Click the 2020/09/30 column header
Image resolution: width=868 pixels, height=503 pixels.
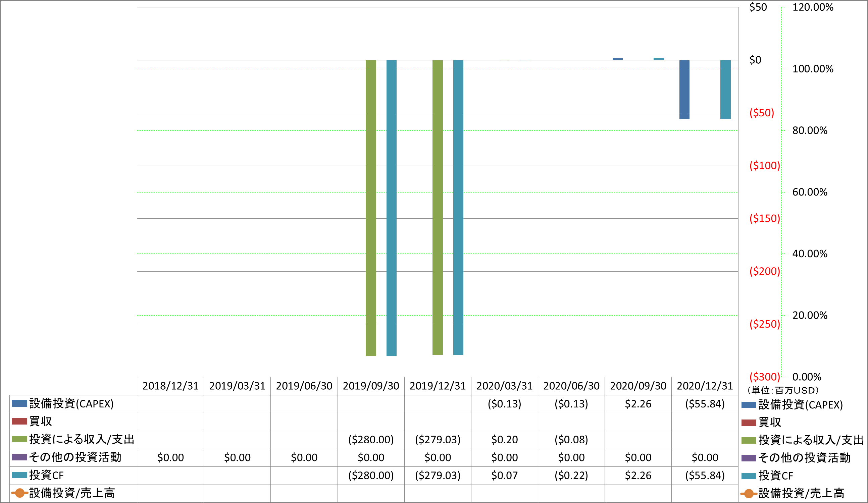click(x=638, y=386)
